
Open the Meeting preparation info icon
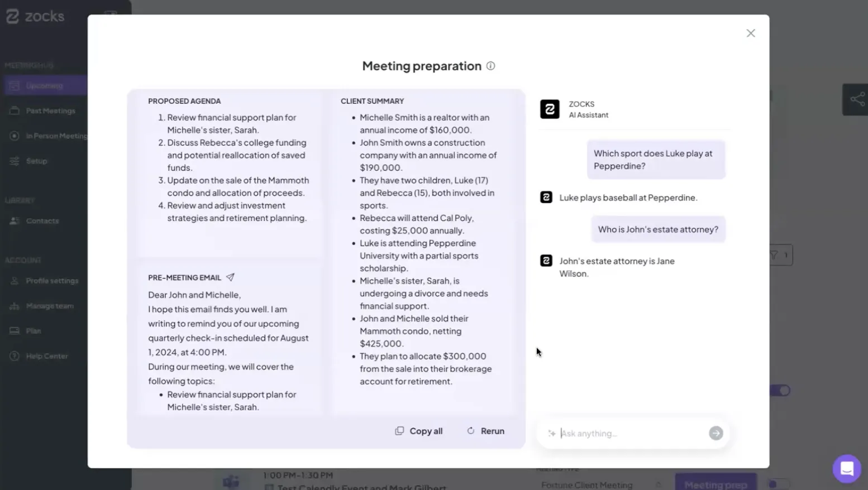490,66
